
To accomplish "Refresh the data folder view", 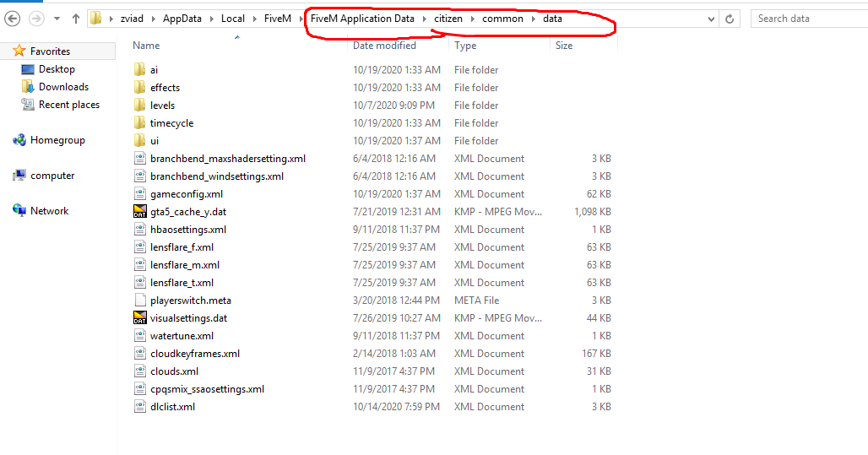I will click(x=730, y=19).
